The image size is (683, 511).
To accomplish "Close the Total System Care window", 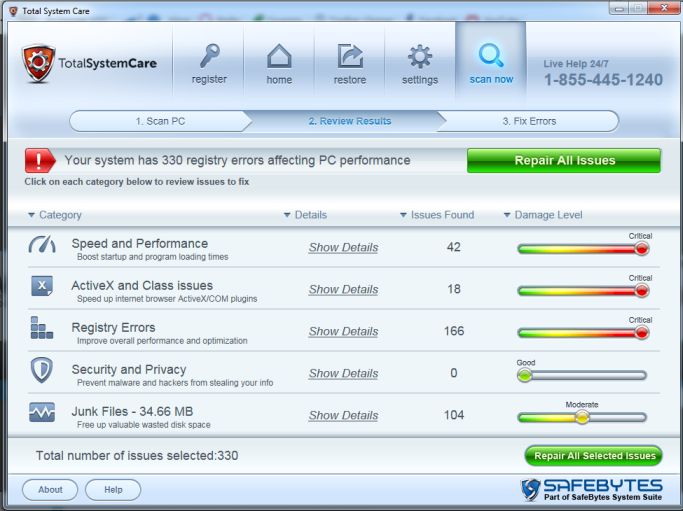I will [663, 7].
